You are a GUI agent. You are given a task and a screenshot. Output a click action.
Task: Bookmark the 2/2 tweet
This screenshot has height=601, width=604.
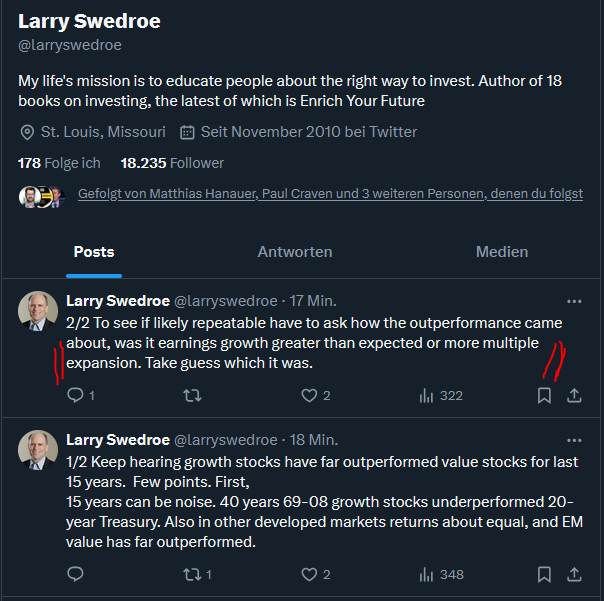tap(544, 395)
